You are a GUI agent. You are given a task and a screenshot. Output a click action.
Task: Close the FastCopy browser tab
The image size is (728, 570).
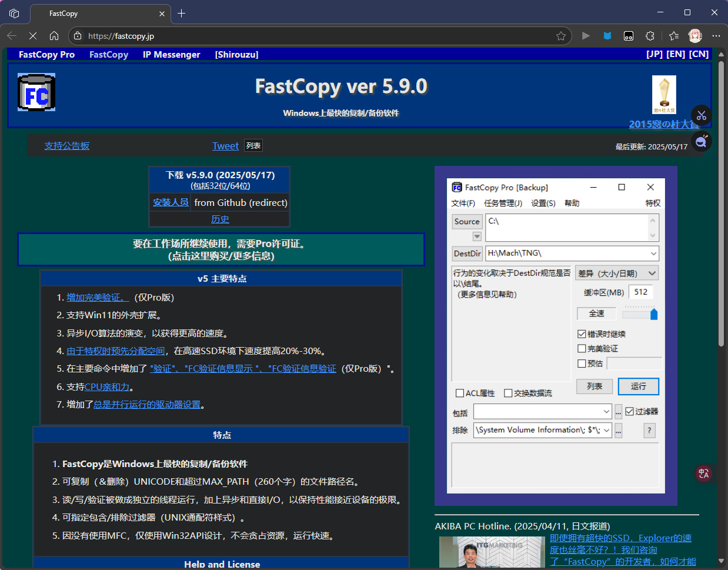tap(162, 14)
